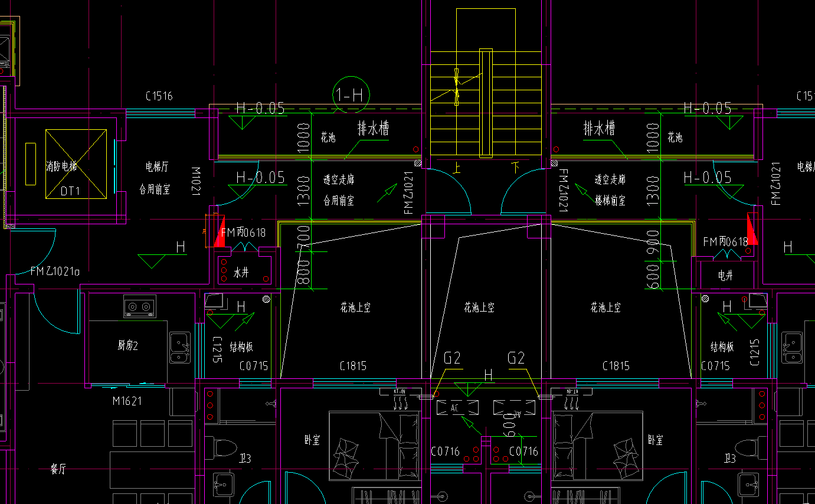Click the M1621 door label
815x504 pixels.
127,401
